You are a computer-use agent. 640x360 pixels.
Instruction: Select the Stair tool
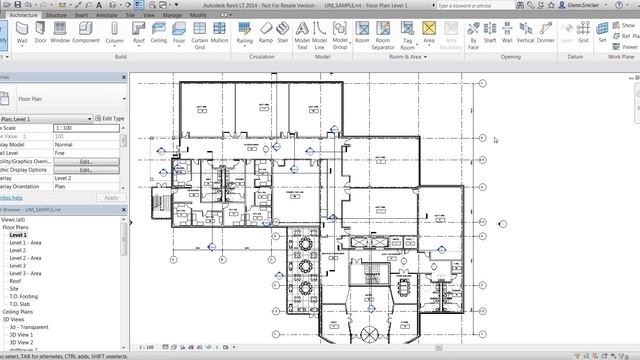[x=282, y=33]
